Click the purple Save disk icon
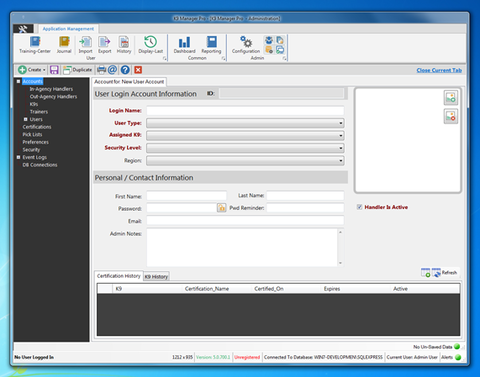Image resolution: width=480 pixels, height=377 pixels. click(54, 70)
